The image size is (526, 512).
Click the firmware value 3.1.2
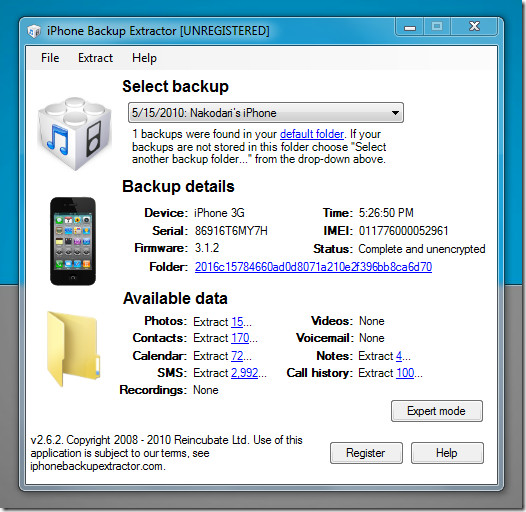point(207,248)
